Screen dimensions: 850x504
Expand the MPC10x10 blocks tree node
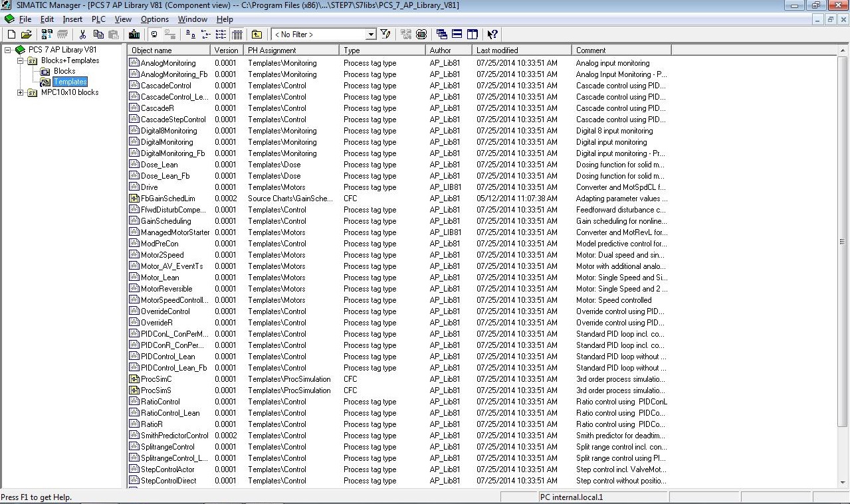point(20,92)
